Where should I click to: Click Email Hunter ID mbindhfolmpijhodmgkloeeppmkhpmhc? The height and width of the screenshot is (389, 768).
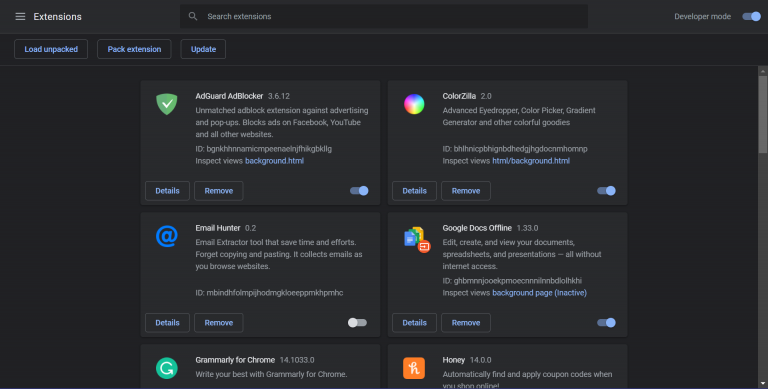point(269,292)
